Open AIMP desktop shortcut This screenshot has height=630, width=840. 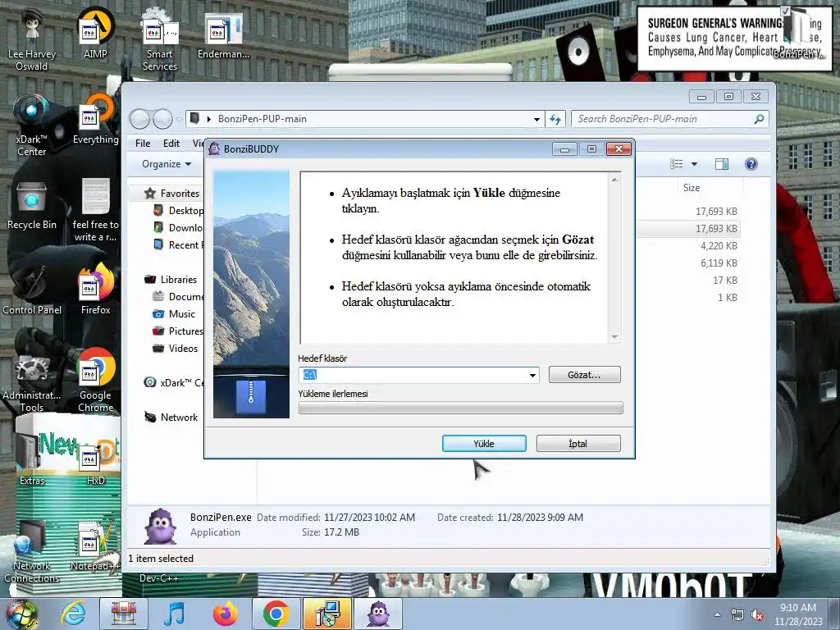(x=95, y=33)
